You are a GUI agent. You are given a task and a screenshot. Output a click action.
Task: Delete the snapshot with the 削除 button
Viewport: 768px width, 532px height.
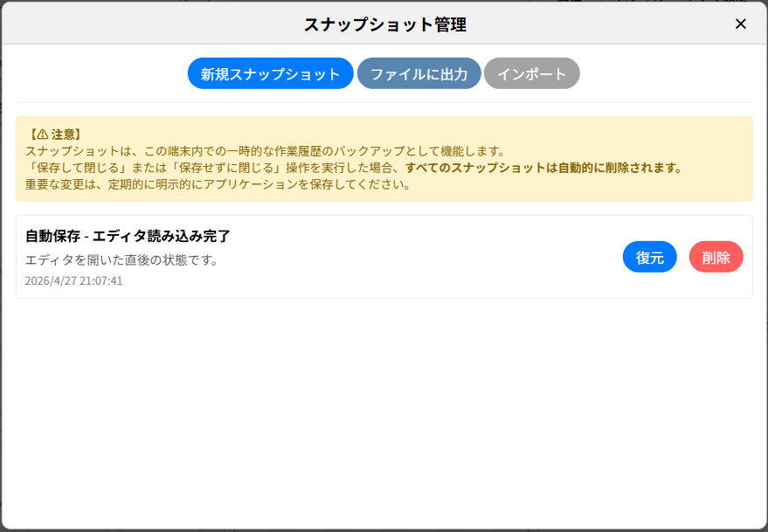[x=716, y=257]
